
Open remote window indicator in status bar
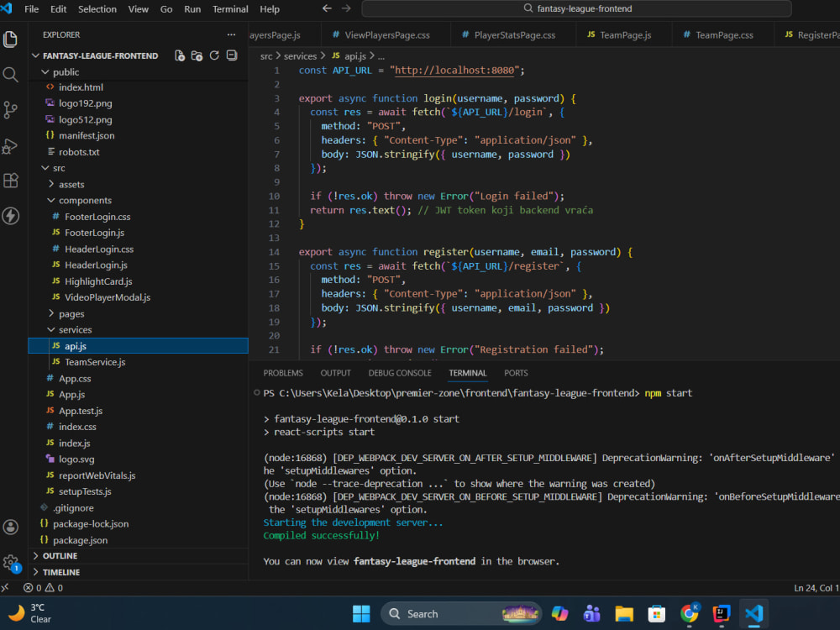pyautogui.click(x=5, y=588)
